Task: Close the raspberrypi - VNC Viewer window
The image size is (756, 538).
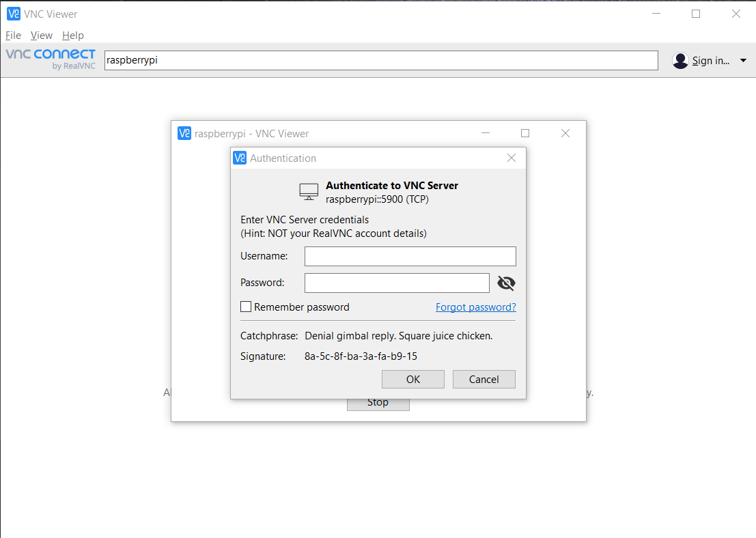Action: [565, 133]
